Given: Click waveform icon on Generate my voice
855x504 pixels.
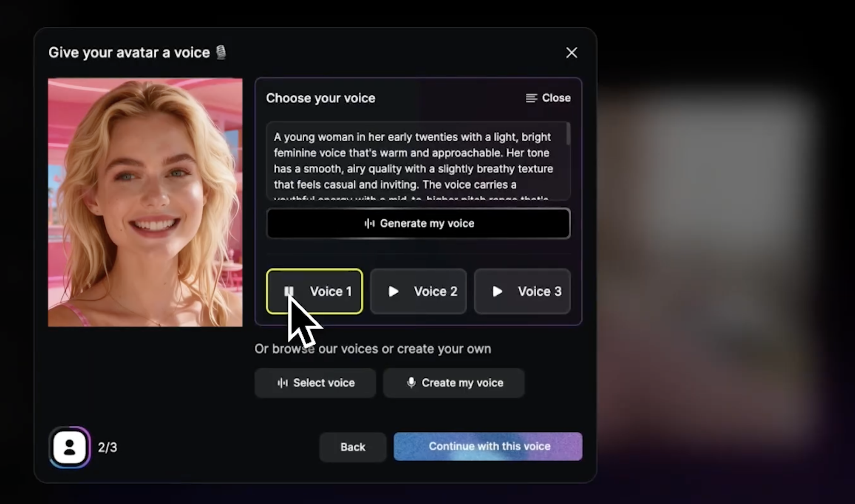Looking at the screenshot, I should click(x=369, y=224).
